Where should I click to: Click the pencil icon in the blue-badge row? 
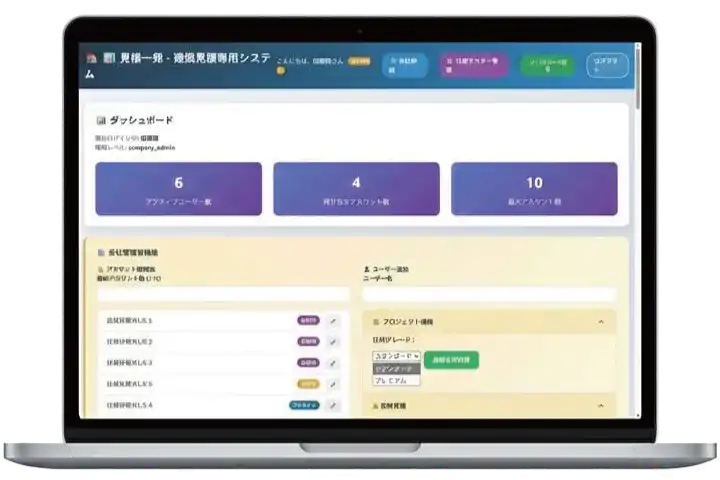[333, 406]
